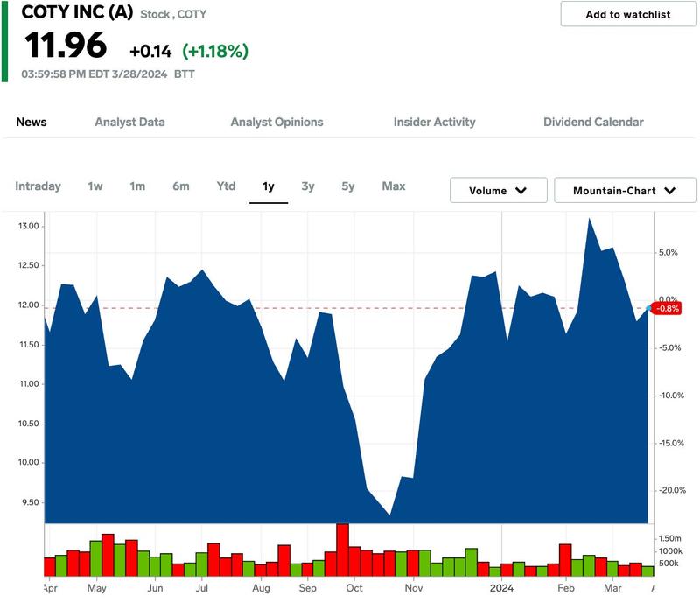Viewport: 700px width, 610px height.
Task: Select the 1m chart range
Action: point(137,186)
